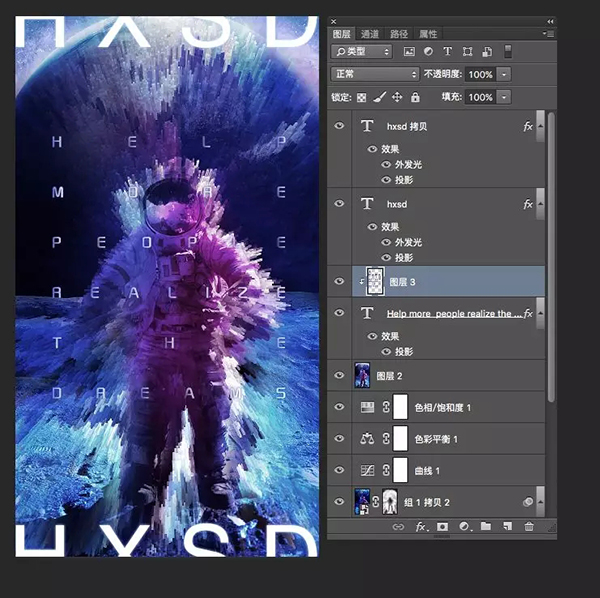Click the 色彩平衡 1 balance scale icon
The image size is (600, 598).
[367, 438]
